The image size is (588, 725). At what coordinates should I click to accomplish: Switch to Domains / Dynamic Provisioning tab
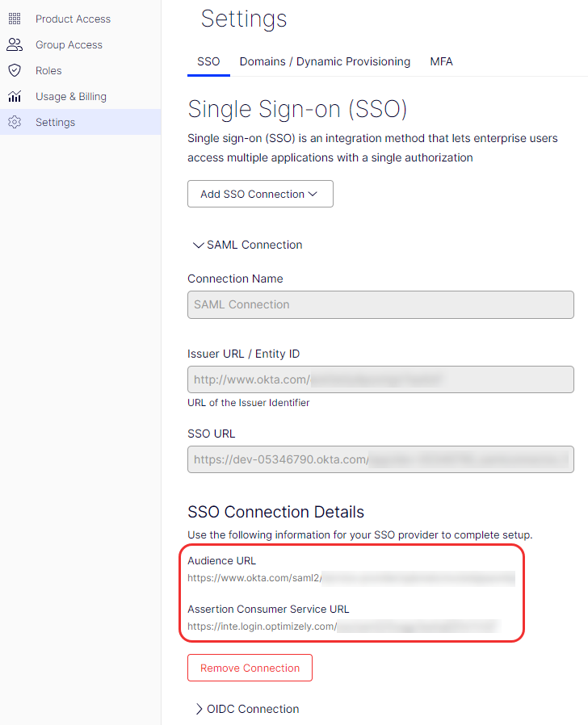click(325, 61)
